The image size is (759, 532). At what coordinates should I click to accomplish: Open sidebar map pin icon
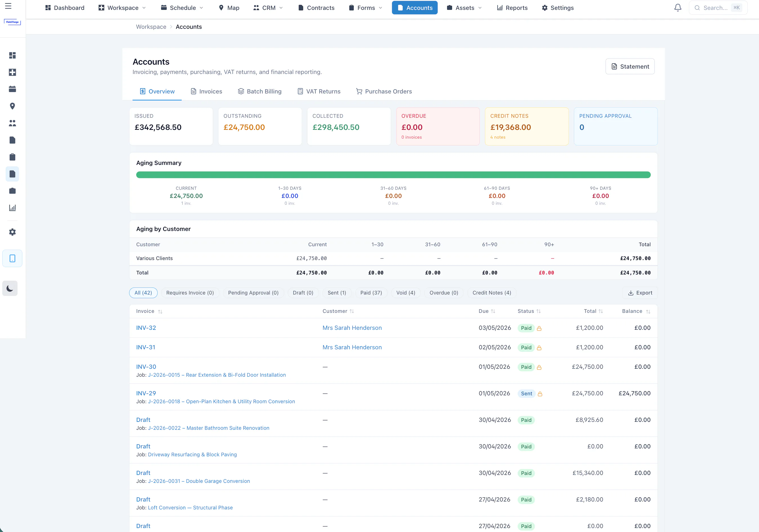(12, 106)
